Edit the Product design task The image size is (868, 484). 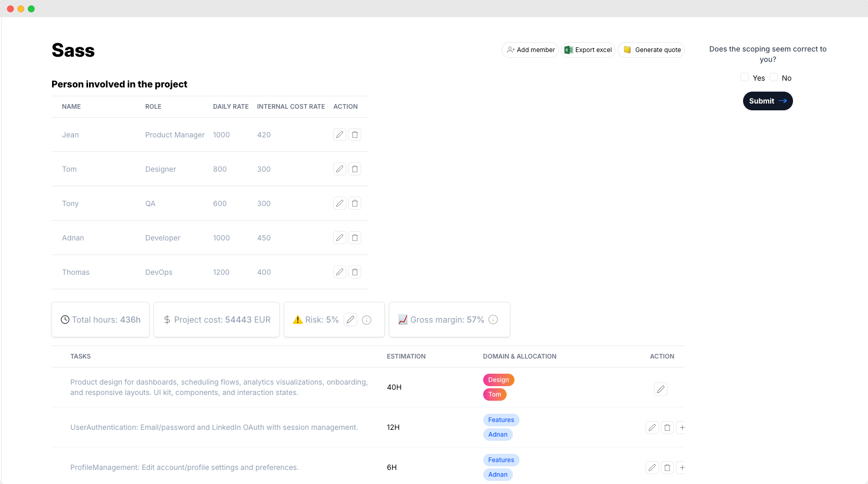660,389
